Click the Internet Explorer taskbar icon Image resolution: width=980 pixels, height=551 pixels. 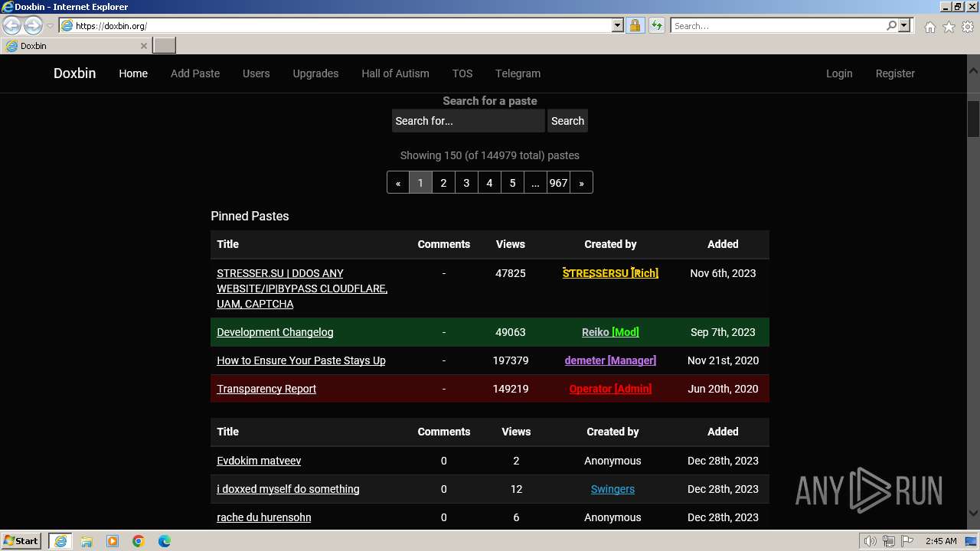pyautogui.click(x=60, y=541)
